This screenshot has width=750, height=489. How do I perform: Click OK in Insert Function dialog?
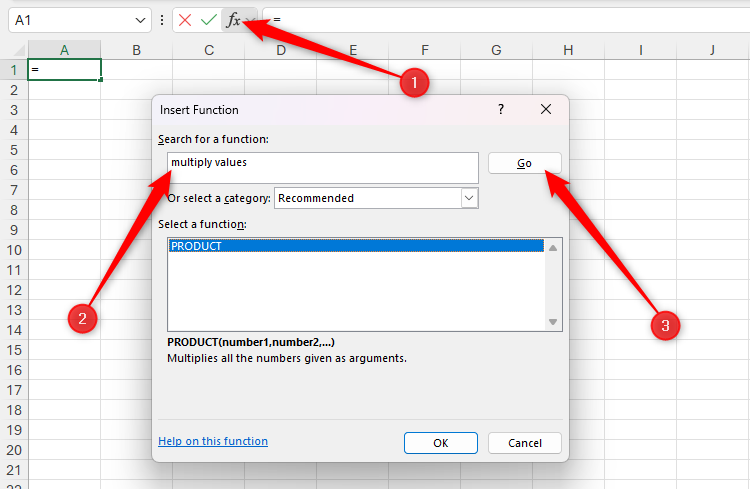click(441, 443)
